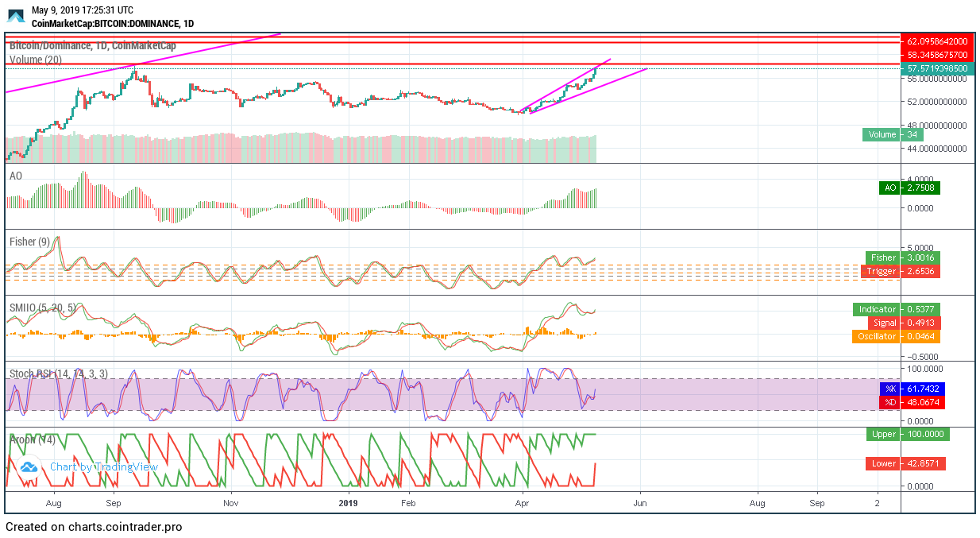Click the red 58.3458675700 price label
Viewport: 980px width, 538px height.
pyautogui.click(x=936, y=55)
